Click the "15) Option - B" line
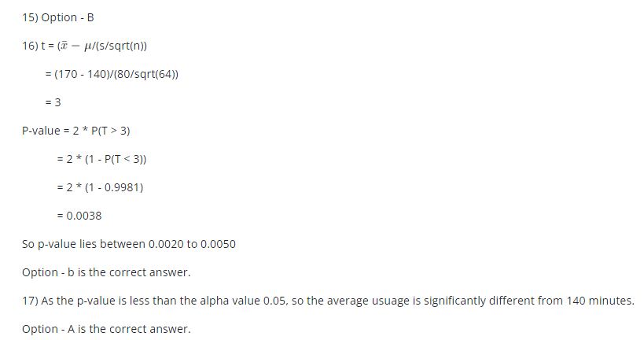Screen dimensions: 644x340 pyautogui.click(x=57, y=17)
